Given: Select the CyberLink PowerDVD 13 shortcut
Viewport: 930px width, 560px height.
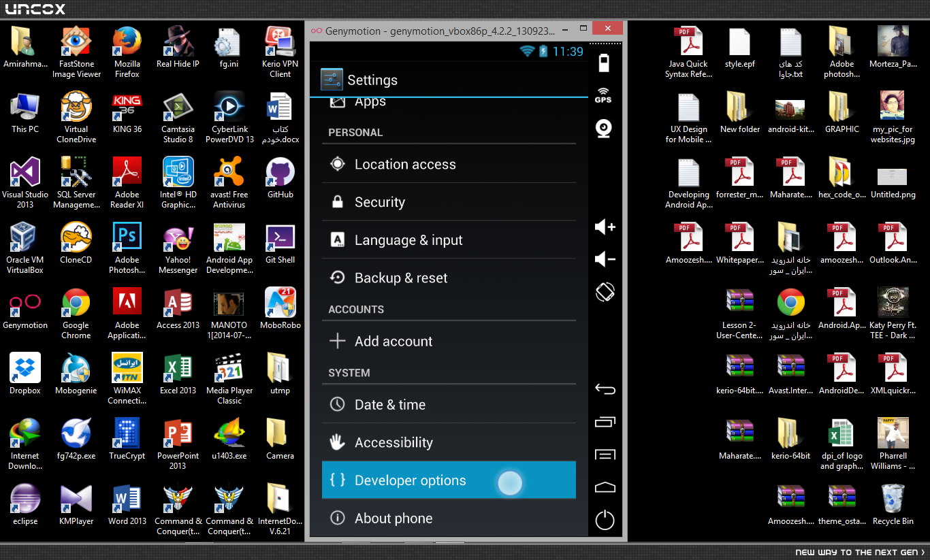Looking at the screenshot, I should pos(229,118).
